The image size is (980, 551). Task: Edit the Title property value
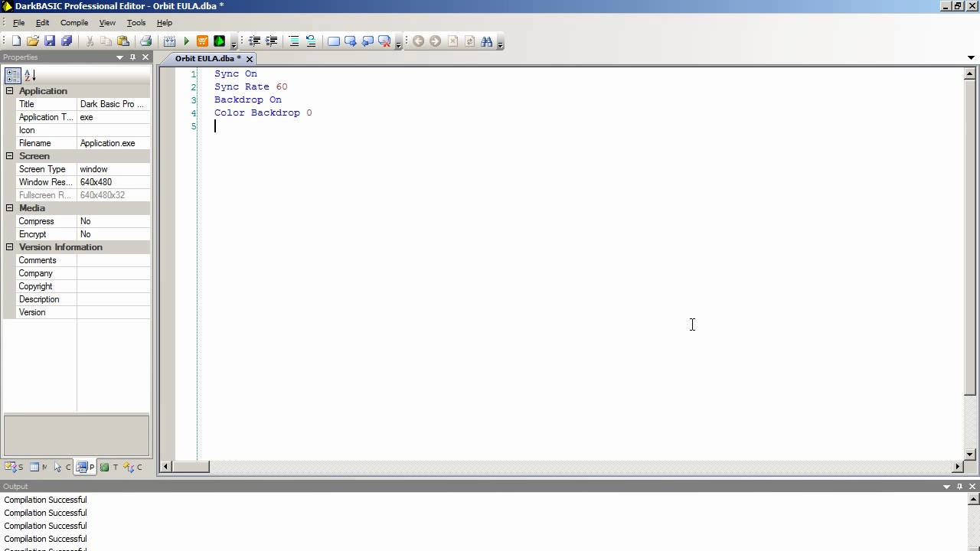click(x=113, y=104)
